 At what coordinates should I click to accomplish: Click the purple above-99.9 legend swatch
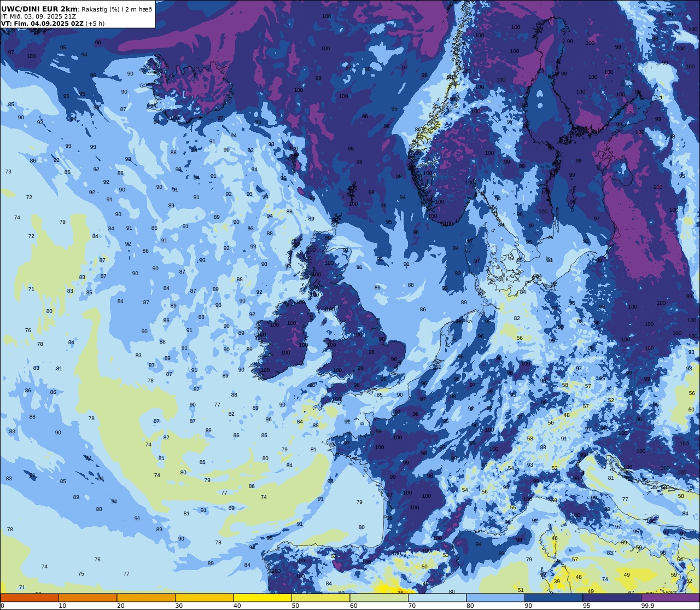pyautogui.click(x=670, y=597)
